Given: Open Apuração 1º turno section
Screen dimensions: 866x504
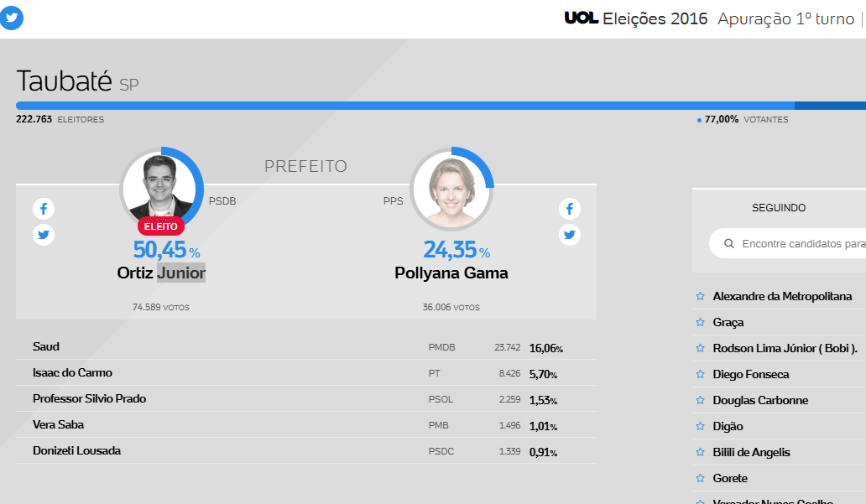Looking at the screenshot, I should pyautogui.click(x=785, y=19).
